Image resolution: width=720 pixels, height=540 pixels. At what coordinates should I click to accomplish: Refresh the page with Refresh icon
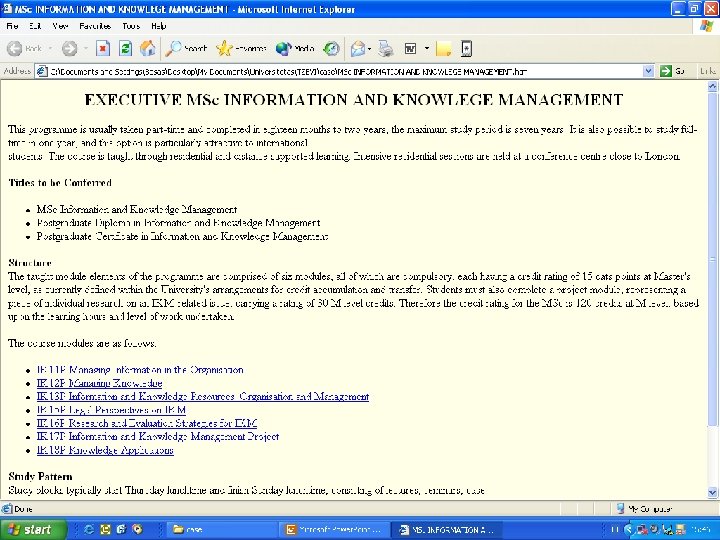pyautogui.click(x=125, y=48)
